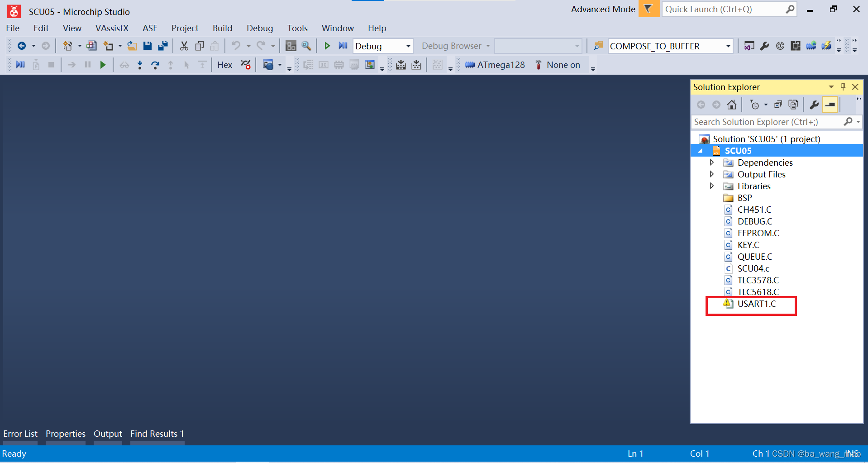
Task: Click the Open File folder icon
Action: tap(132, 46)
